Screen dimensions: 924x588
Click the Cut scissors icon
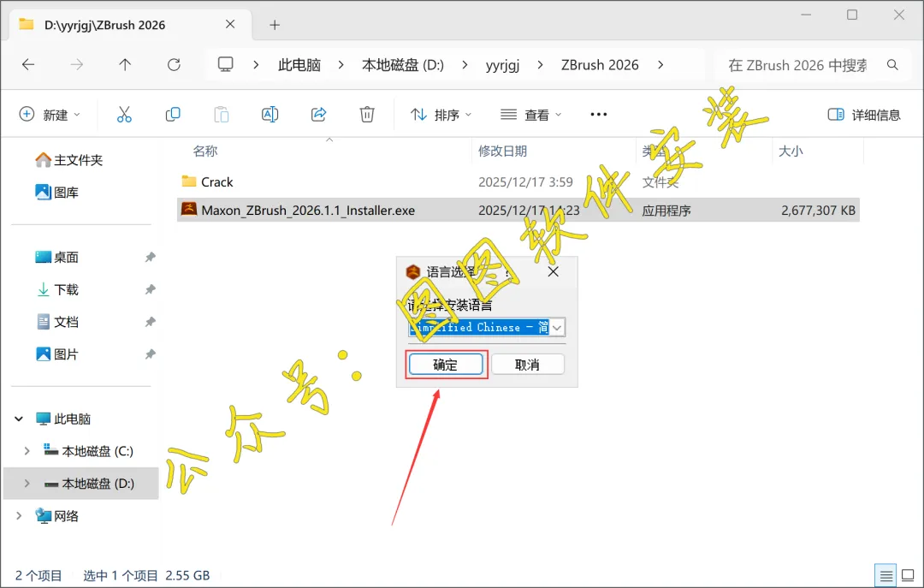click(x=124, y=115)
